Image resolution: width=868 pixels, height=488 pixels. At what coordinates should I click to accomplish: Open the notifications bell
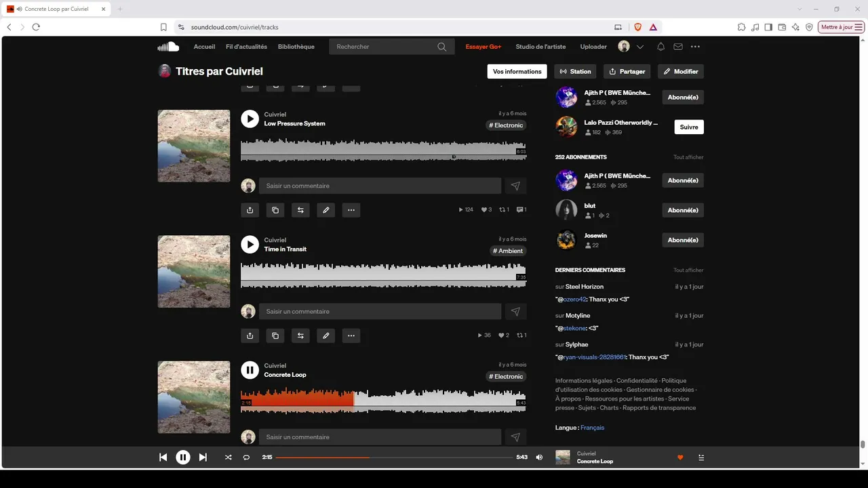tap(660, 47)
